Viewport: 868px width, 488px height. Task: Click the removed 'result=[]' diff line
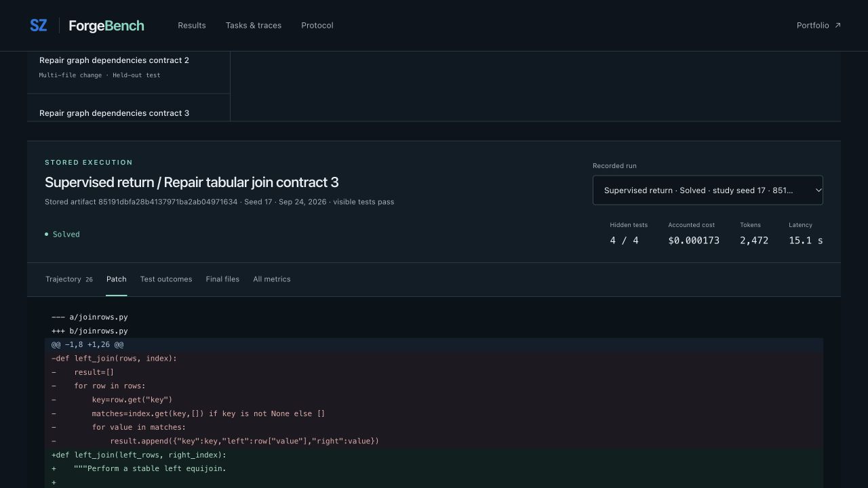[x=434, y=372]
